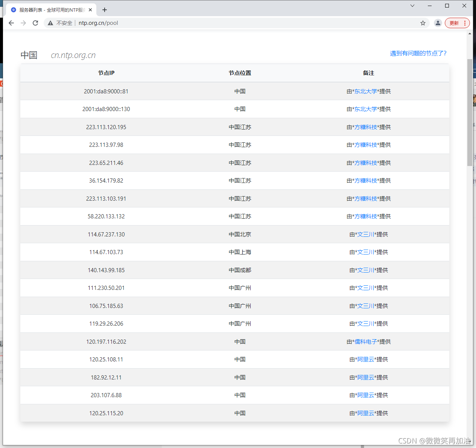Image resolution: width=476 pixels, height=448 pixels.
Task: Click the 更新 update button
Action: 457,23
